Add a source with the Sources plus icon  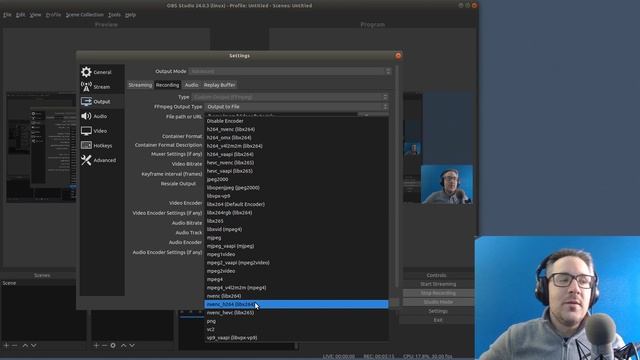96,345
